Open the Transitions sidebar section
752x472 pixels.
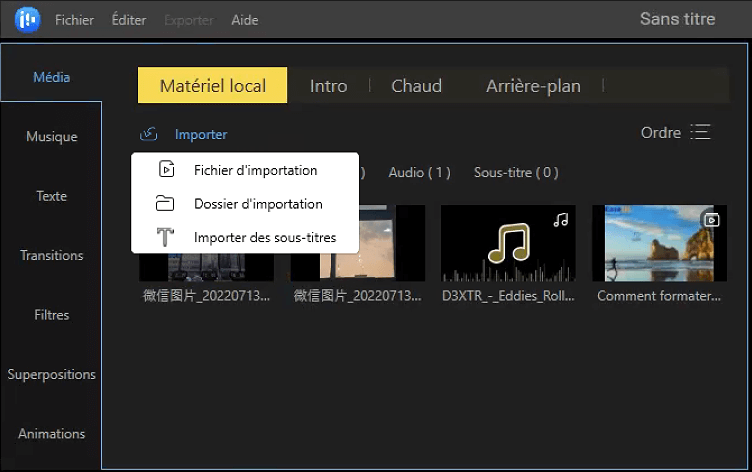point(51,255)
